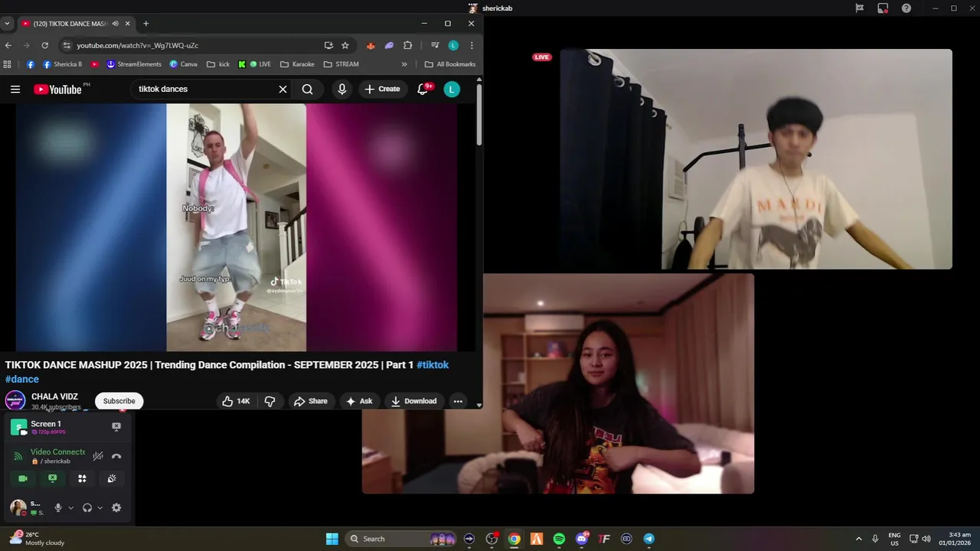Open the Canva bookmark
The height and width of the screenshot is (551, 980).
pyautogui.click(x=184, y=64)
